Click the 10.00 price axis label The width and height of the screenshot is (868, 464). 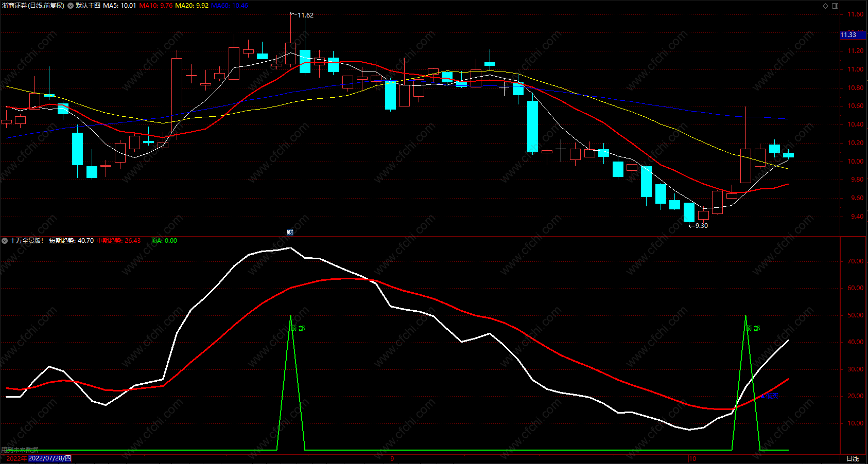click(856, 162)
